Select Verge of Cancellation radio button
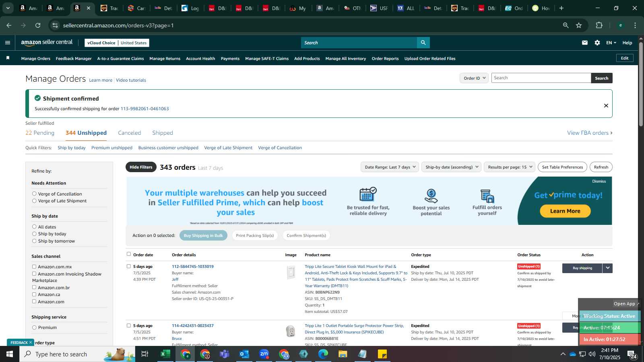Screen dimensions: 644x362 (x=34, y=193)
